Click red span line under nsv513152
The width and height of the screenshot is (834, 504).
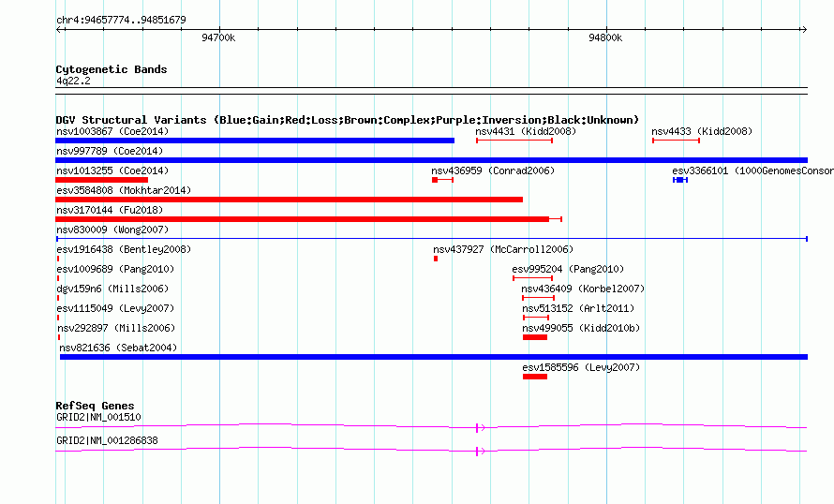(536, 318)
